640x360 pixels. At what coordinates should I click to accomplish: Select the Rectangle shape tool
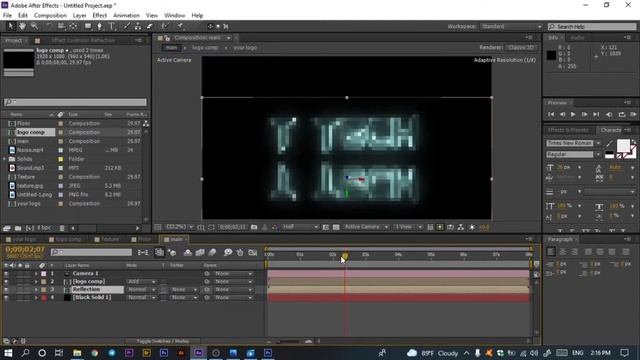[88, 26]
